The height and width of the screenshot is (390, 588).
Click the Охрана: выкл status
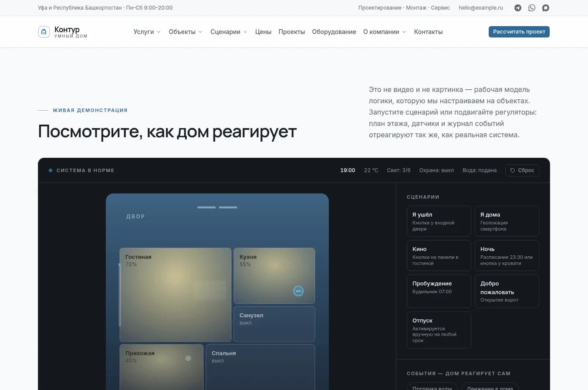[x=436, y=170]
